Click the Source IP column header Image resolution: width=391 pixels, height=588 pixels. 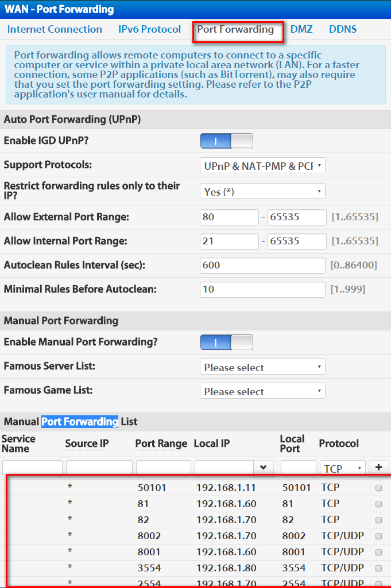click(x=87, y=443)
